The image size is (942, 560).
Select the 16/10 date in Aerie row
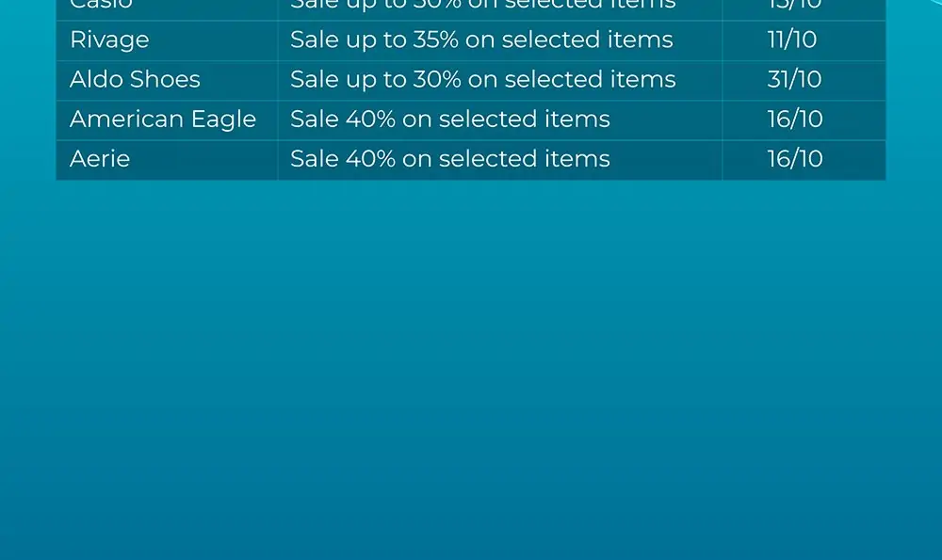[x=795, y=158]
